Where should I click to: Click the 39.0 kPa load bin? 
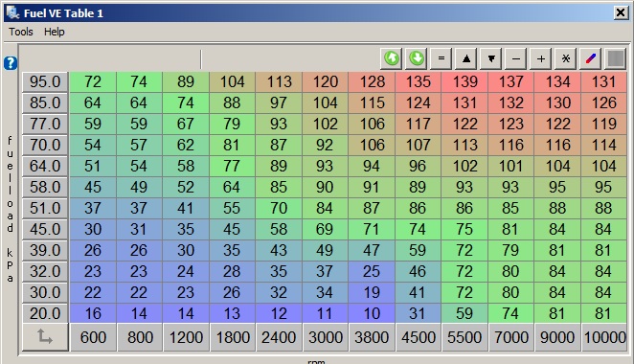[45, 250]
